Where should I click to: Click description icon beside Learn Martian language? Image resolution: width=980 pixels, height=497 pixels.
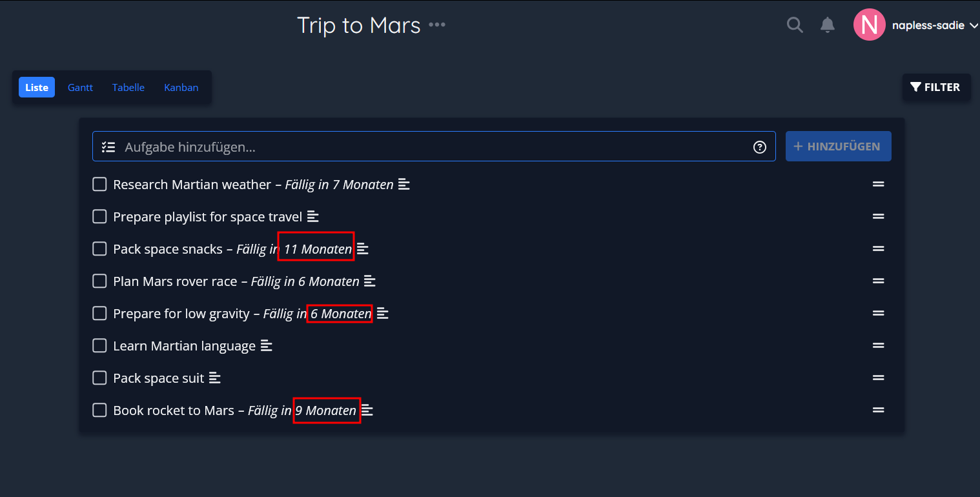coord(267,346)
